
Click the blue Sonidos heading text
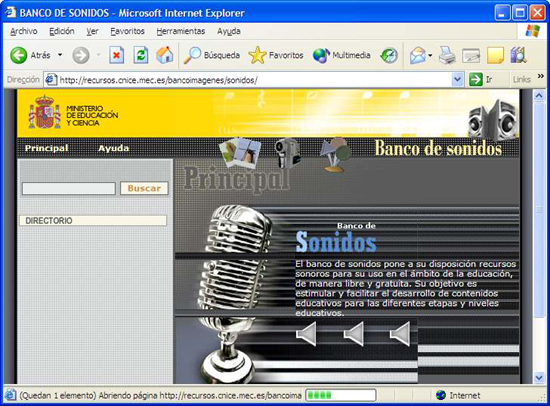(x=336, y=242)
